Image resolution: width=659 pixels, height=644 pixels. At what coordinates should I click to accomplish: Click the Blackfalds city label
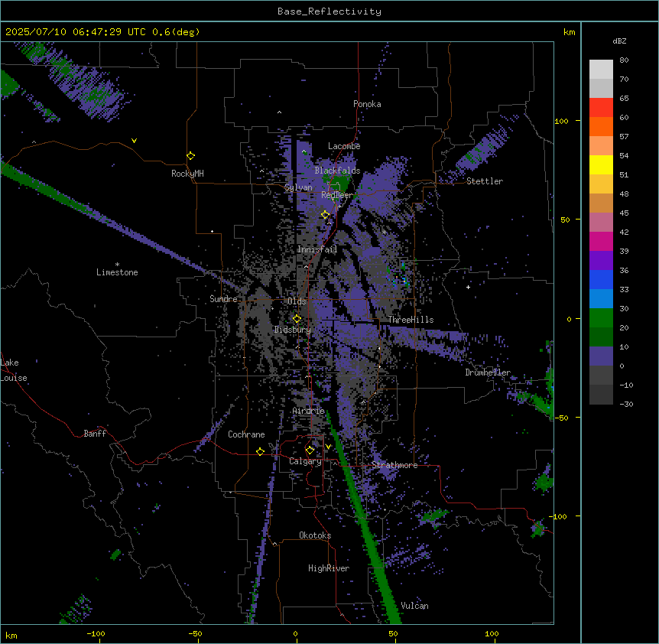(337, 171)
